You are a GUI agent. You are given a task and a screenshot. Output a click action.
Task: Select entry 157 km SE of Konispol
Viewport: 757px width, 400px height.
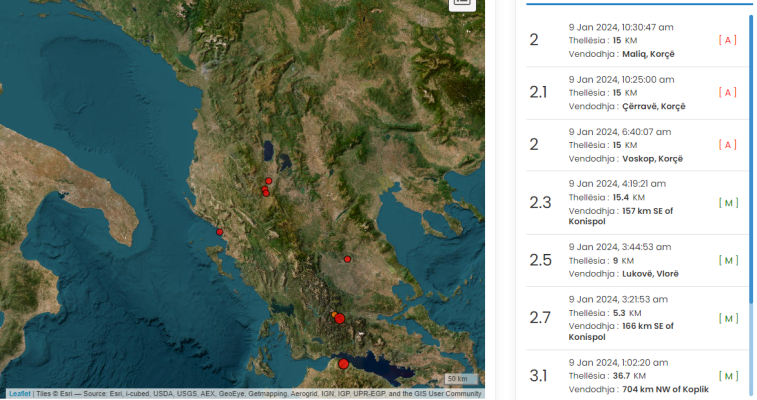636,203
